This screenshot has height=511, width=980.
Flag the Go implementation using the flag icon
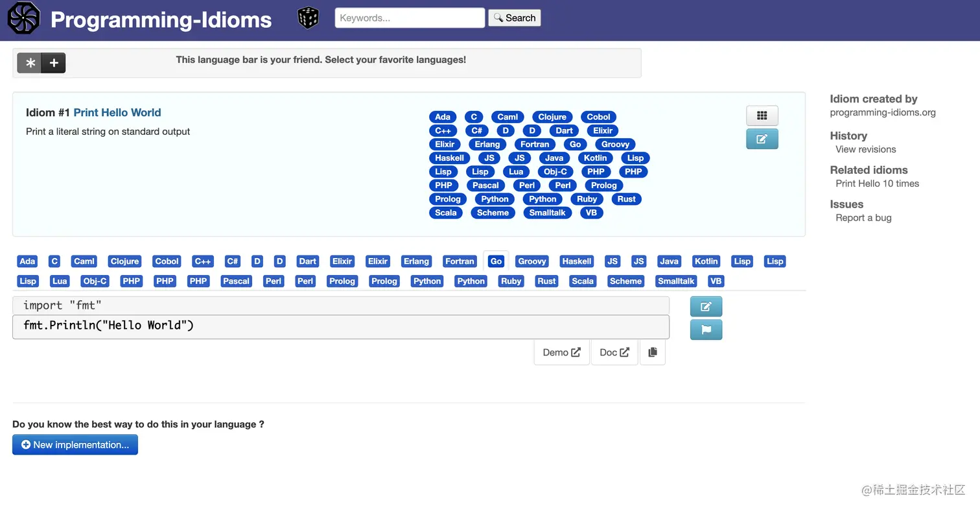click(x=706, y=329)
